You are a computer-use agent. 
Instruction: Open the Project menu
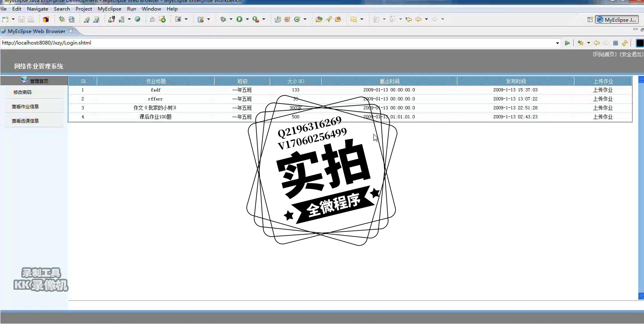[84, 9]
